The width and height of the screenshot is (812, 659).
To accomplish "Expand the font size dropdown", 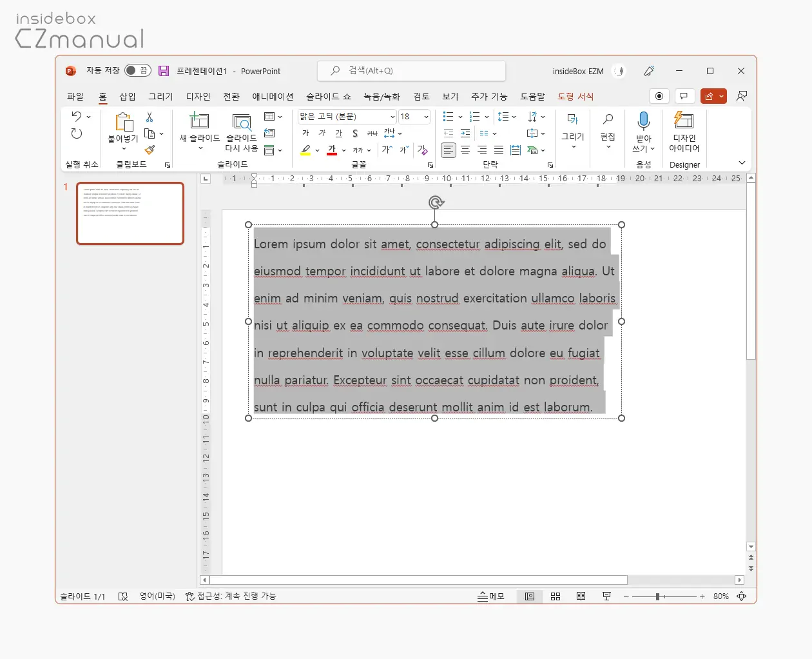I will [426, 117].
